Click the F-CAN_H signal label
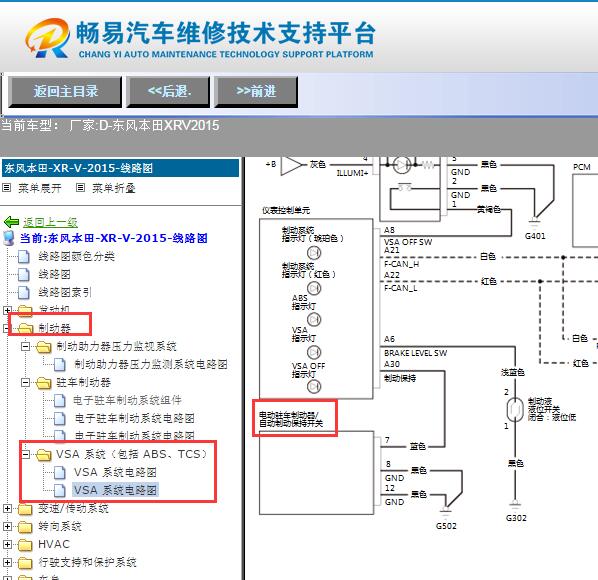598x580 pixels. click(401, 264)
